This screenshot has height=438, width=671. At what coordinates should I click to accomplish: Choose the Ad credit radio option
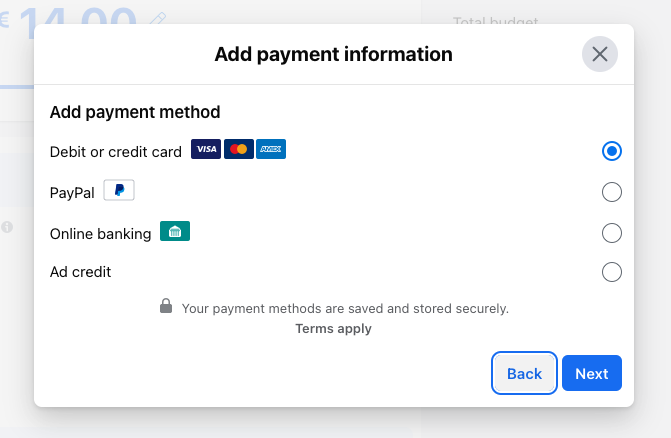612,272
